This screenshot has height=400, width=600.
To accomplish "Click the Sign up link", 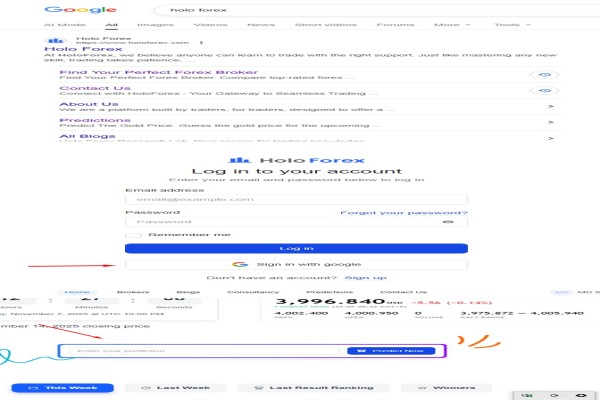I will point(365,277).
